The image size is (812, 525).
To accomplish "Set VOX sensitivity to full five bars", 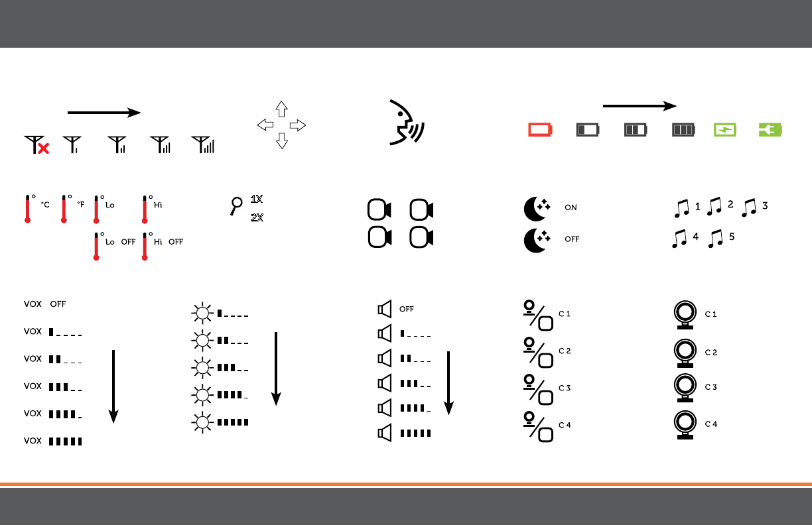I will pos(53,441).
